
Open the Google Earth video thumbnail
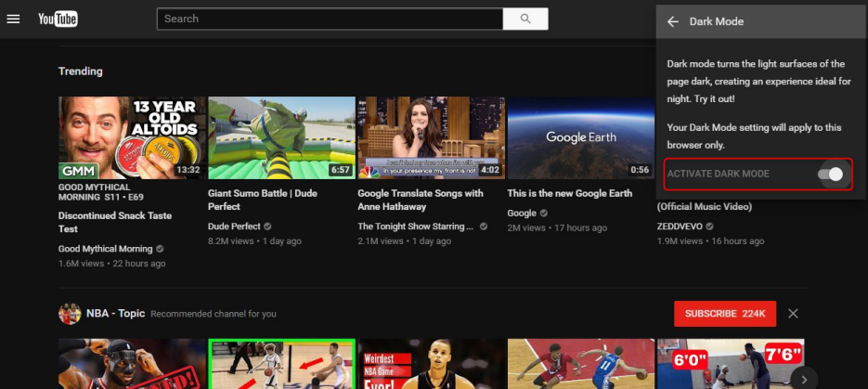pos(581,137)
